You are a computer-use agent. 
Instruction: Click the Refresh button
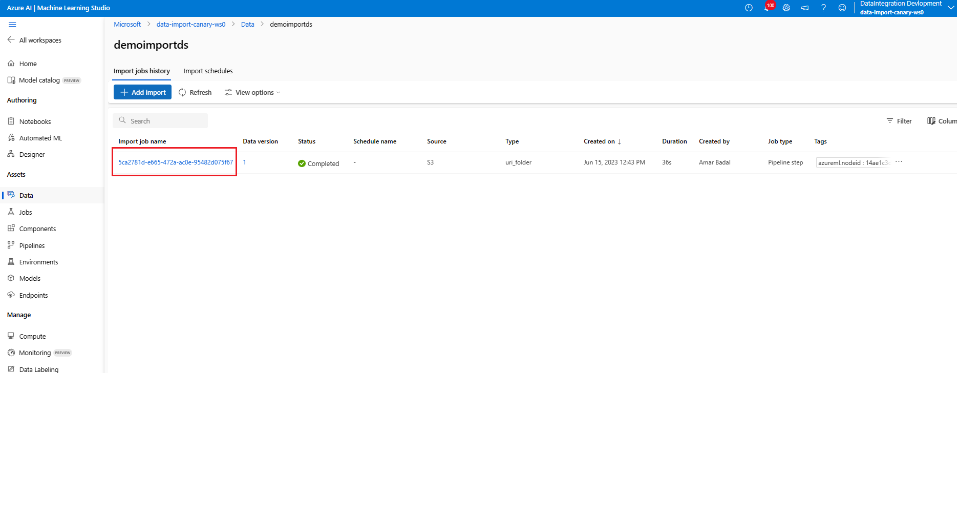[x=195, y=92]
